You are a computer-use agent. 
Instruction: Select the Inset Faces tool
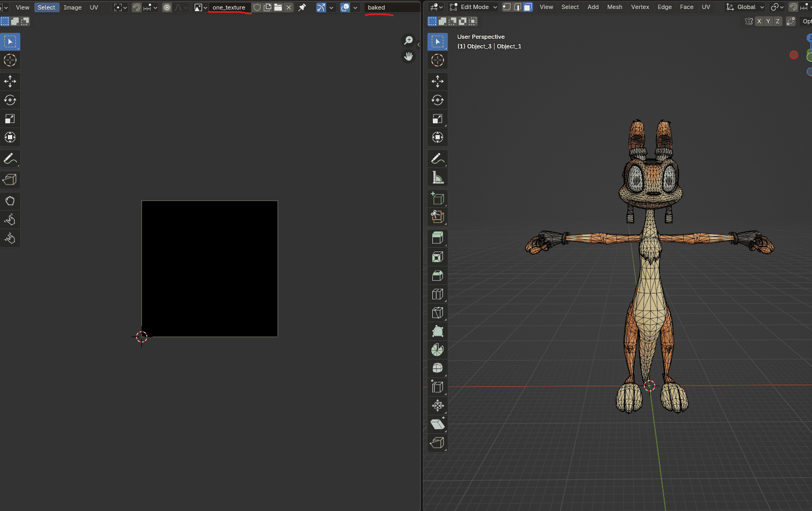[438, 257]
